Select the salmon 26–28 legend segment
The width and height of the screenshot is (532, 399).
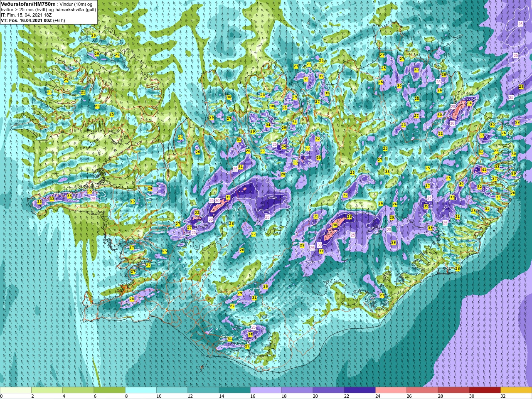tap(422, 390)
